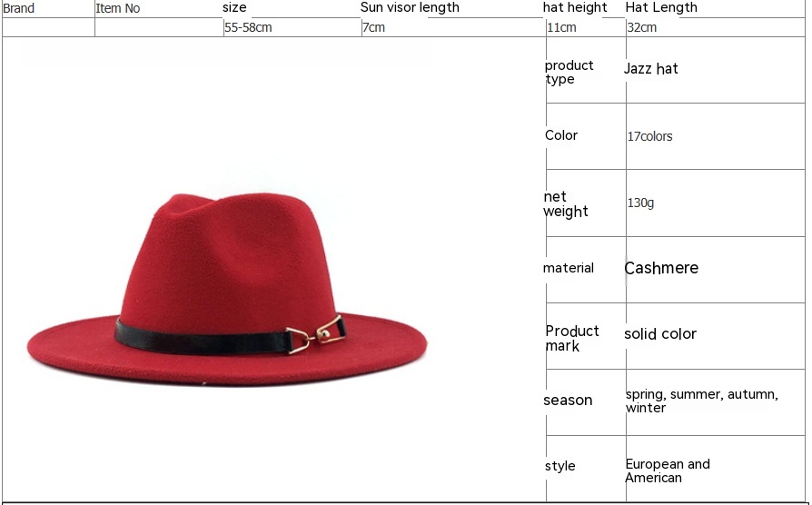Click the solid color product mark value
This screenshot has width=812, height=505.
pyautogui.click(x=660, y=333)
